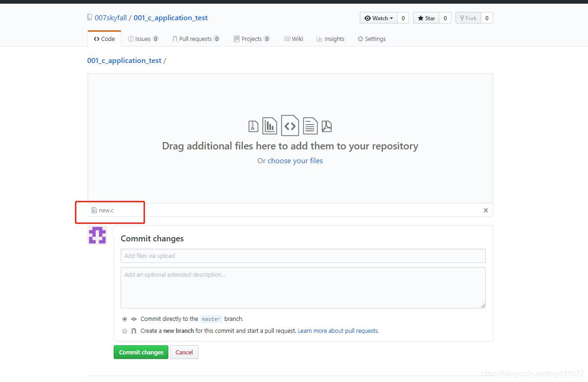Image resolution: width=588 pixels, height=382 pixels.
Task: Click the forks count next to Fork
Action: (487, 18)
